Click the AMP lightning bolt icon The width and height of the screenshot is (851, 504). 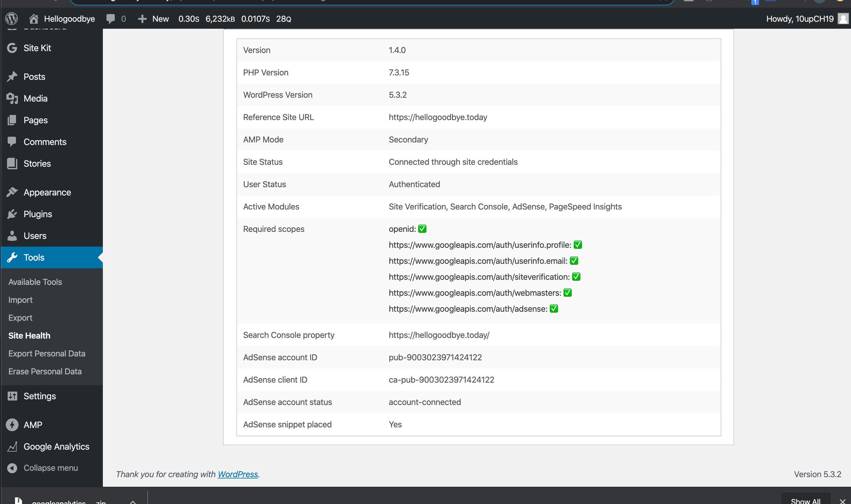12,425
